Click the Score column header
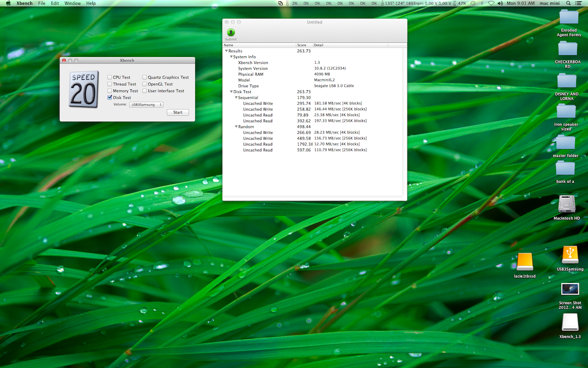 304,45
